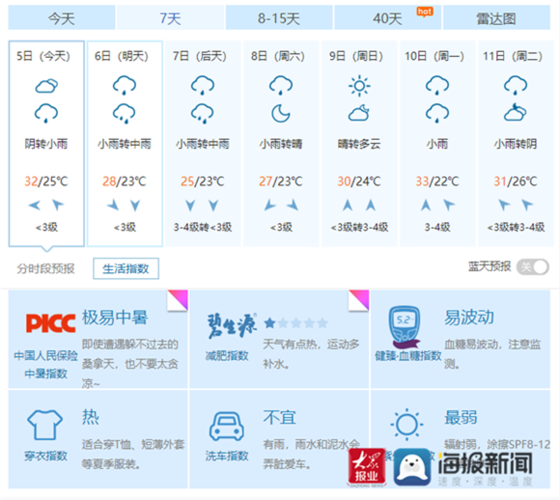This screenshot has height=500, width=560.
Task: Click the 海报新闻 seal logo
Action: (412, 467)
